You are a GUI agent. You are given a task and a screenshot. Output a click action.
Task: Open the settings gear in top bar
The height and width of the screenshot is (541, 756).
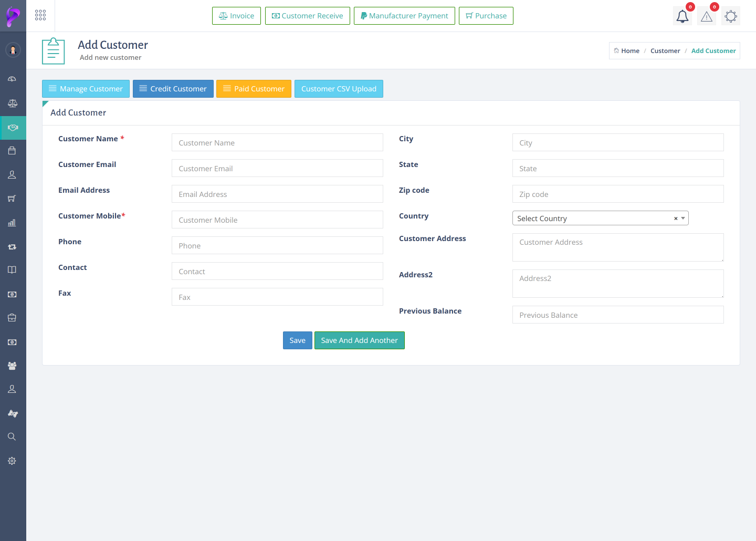click(x=730, y=16)
